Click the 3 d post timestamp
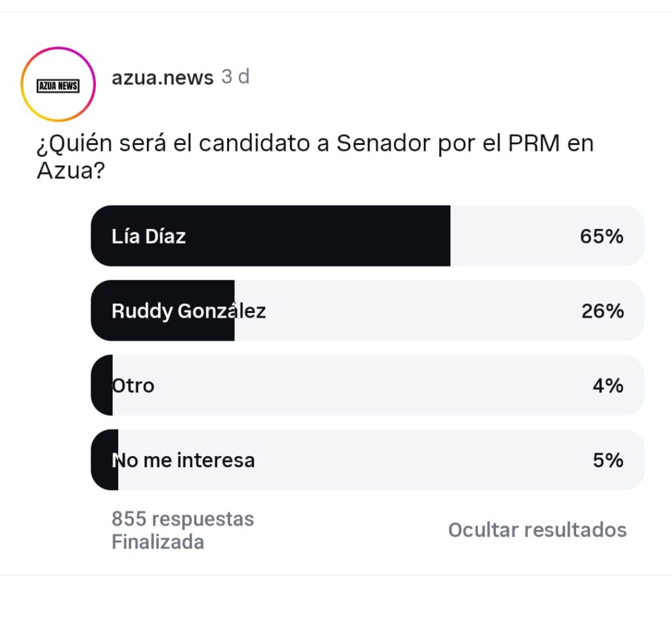Screen dimensions: 672x624 tap(236, 77)
